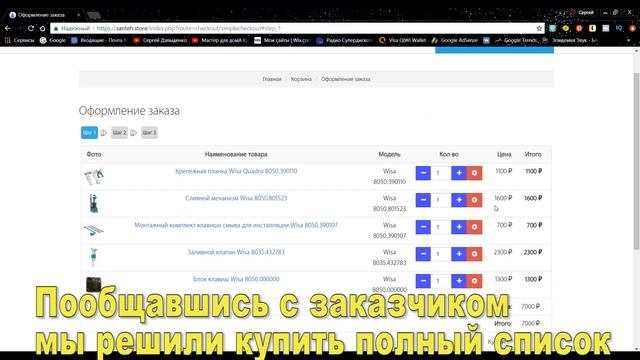Select the Шаг 1 step tab
Screen dimensions: 640x360
pyautogui.click(x=89, y=133)
